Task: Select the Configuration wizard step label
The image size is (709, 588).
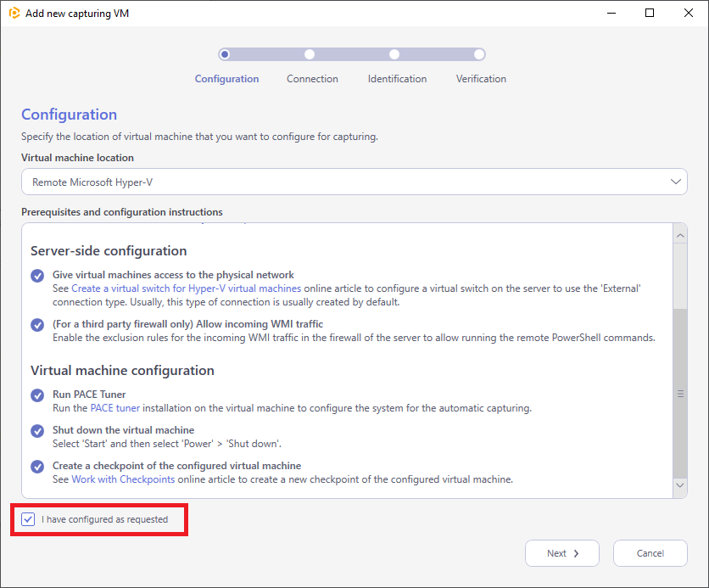Action: pos(226,79)
